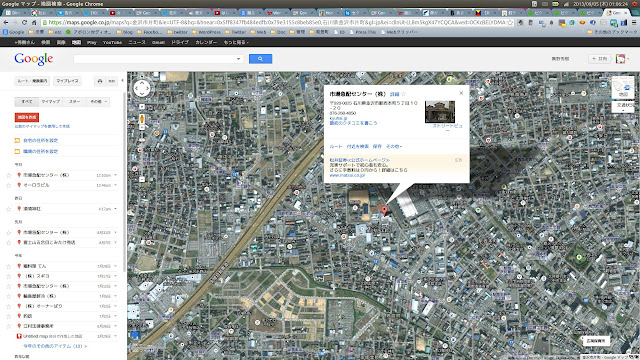Collapse the left panel with arrow

click(122, 81)
